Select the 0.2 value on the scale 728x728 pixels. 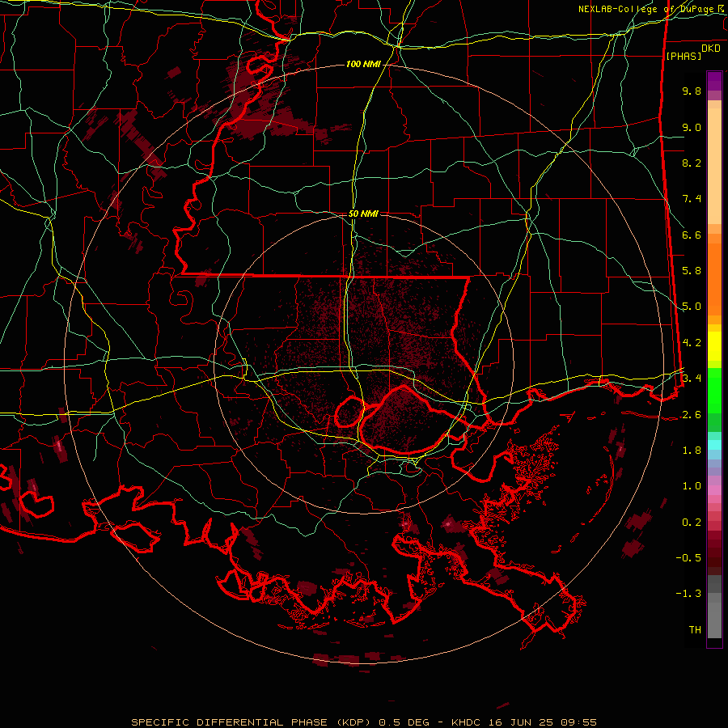[x=692, y=523]
